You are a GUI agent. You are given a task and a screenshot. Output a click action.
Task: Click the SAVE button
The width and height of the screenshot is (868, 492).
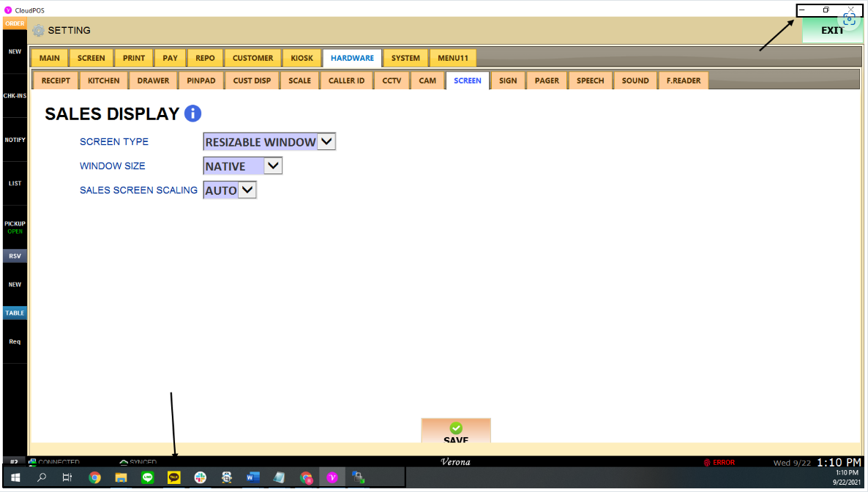tap(455, 431)
